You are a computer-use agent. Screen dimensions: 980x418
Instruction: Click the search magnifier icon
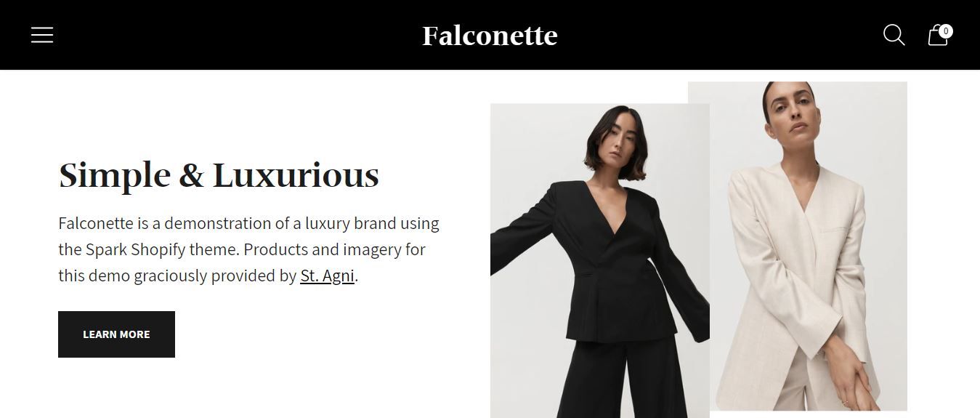[894, 35]
